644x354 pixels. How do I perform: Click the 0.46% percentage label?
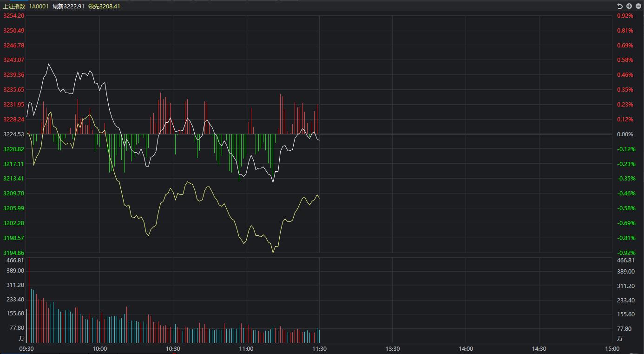pyautogui.click(x=625, y=75)
